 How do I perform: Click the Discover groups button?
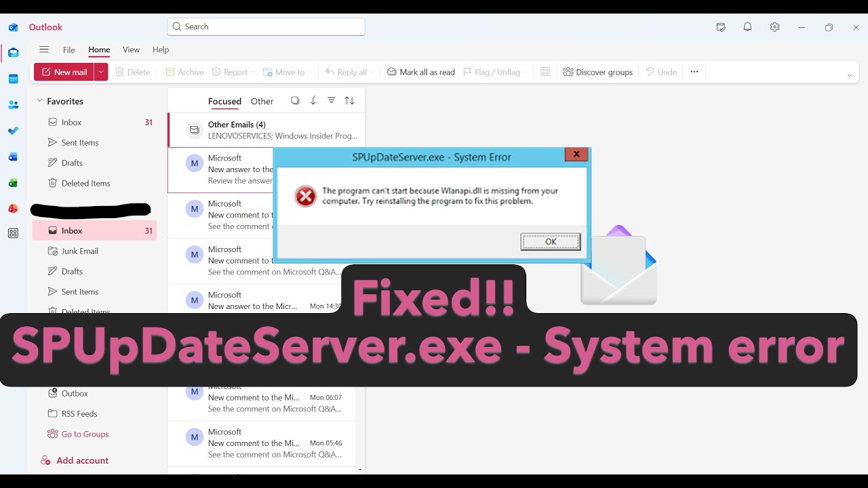[597, 73]
